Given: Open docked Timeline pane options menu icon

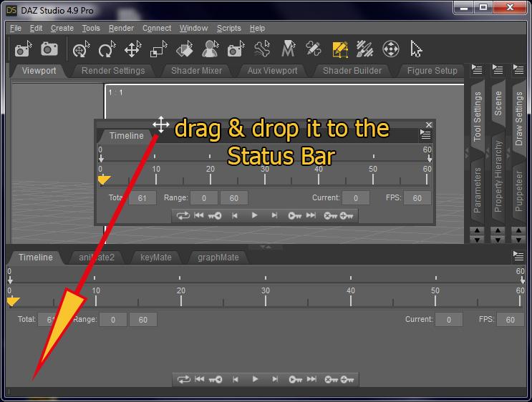Looking at the screenshot, I should tap(518, 256).
